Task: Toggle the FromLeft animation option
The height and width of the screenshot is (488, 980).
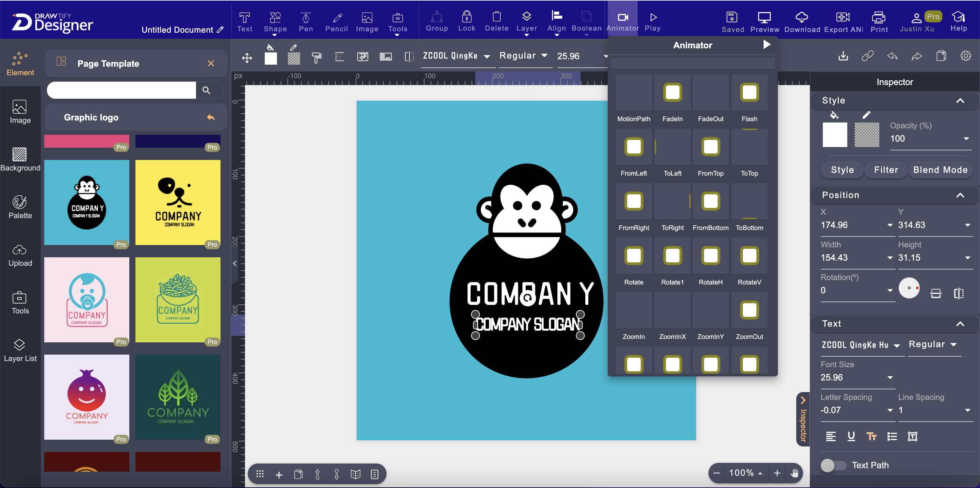Action: [634, 146]
